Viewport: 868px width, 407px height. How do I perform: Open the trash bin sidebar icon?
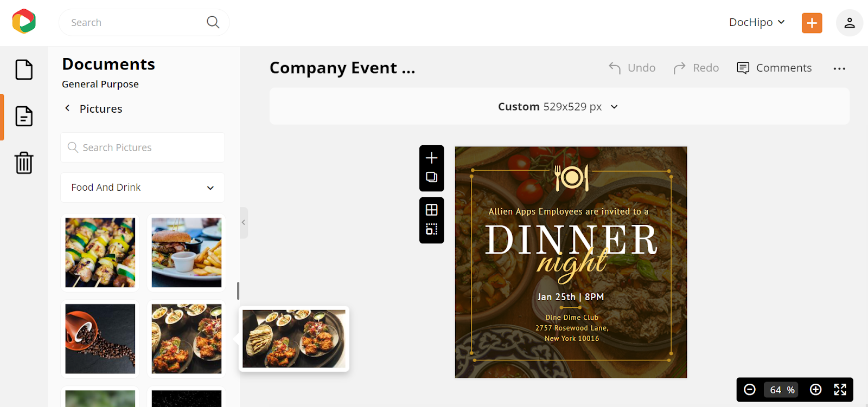click(x=24, y=163)
